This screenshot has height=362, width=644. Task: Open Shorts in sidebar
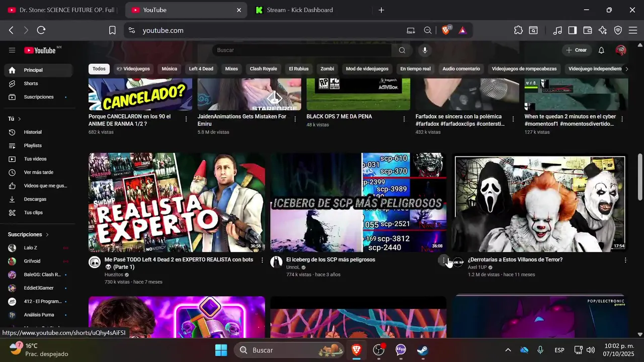39,83
